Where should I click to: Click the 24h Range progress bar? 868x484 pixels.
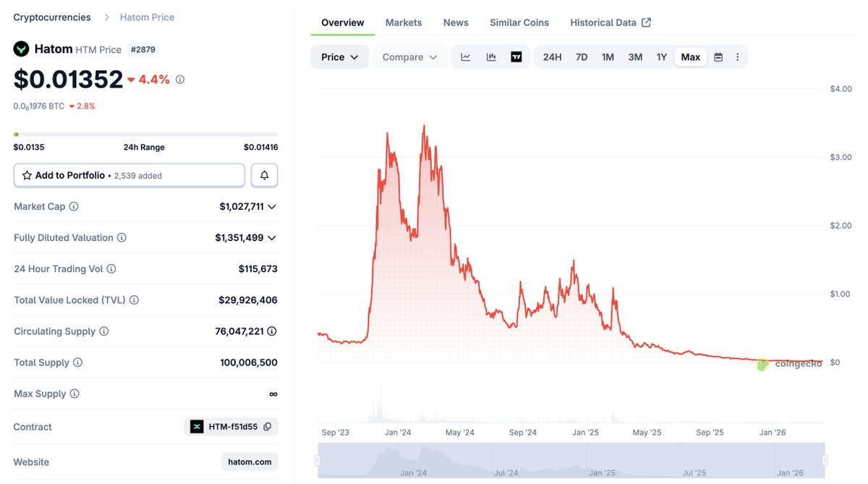(145, 134)
